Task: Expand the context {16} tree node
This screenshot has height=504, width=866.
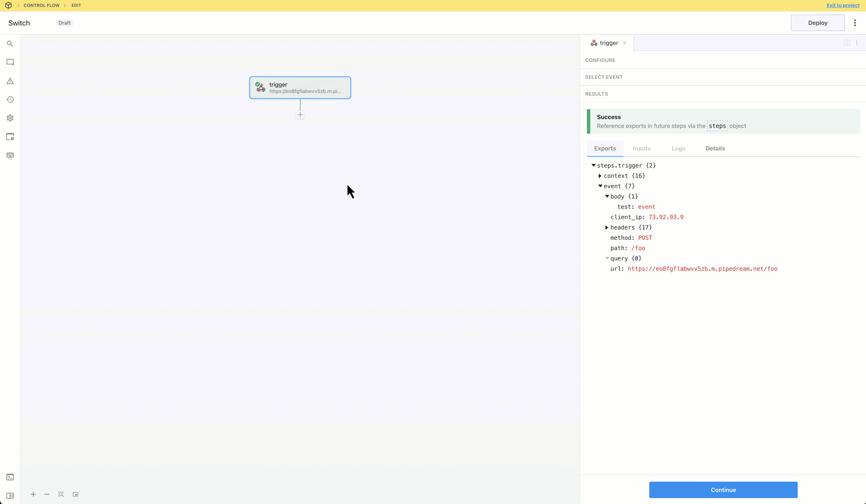Action: click(x=600, y=176)
